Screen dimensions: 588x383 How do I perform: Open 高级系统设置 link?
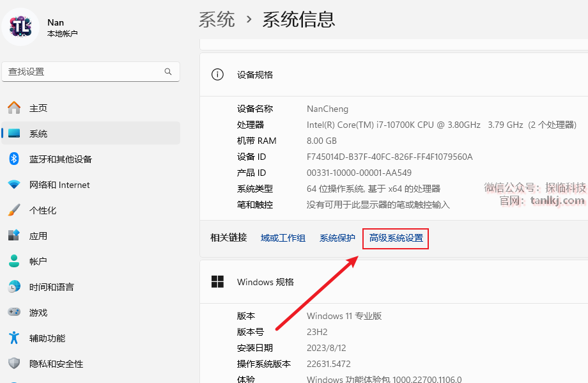click(396, 238)
